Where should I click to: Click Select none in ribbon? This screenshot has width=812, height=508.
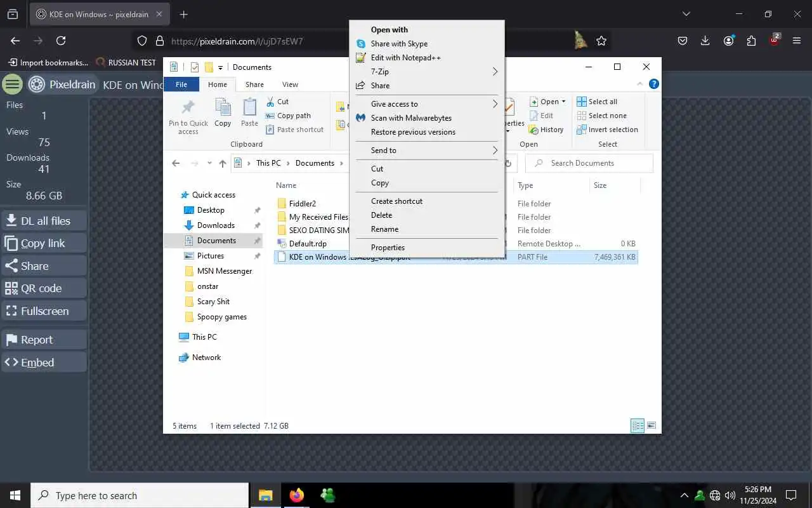pyautogui.click(x=601, y=116)
